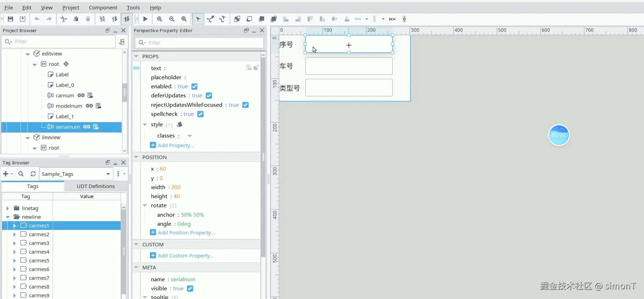
Task: Click the text input beside 车号 on the canvas
Action: pos(349,66)
